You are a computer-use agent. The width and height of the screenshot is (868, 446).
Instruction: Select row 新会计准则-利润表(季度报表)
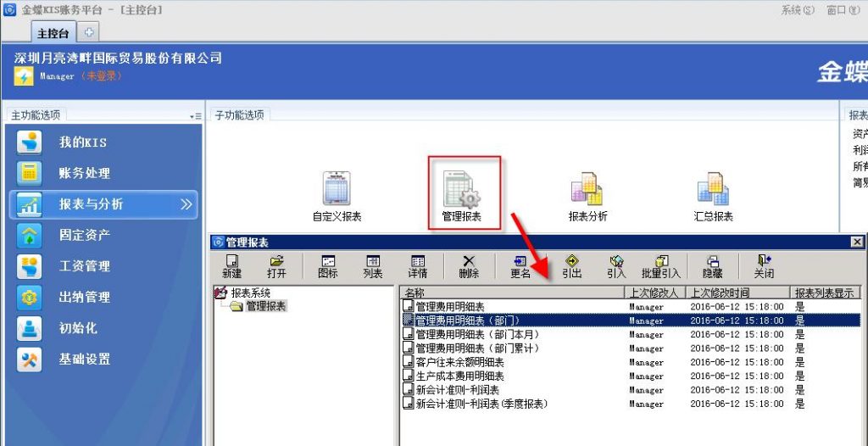[x=631, y=404]
